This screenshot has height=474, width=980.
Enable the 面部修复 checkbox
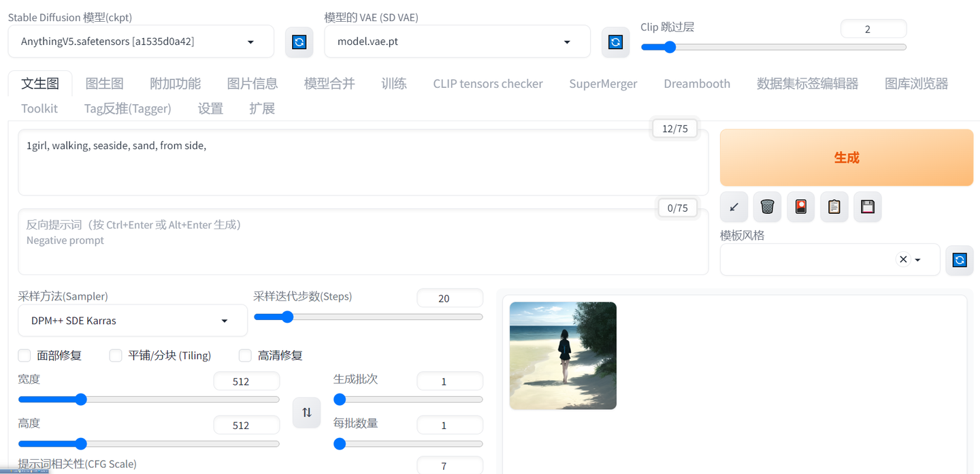pos(24,355)
